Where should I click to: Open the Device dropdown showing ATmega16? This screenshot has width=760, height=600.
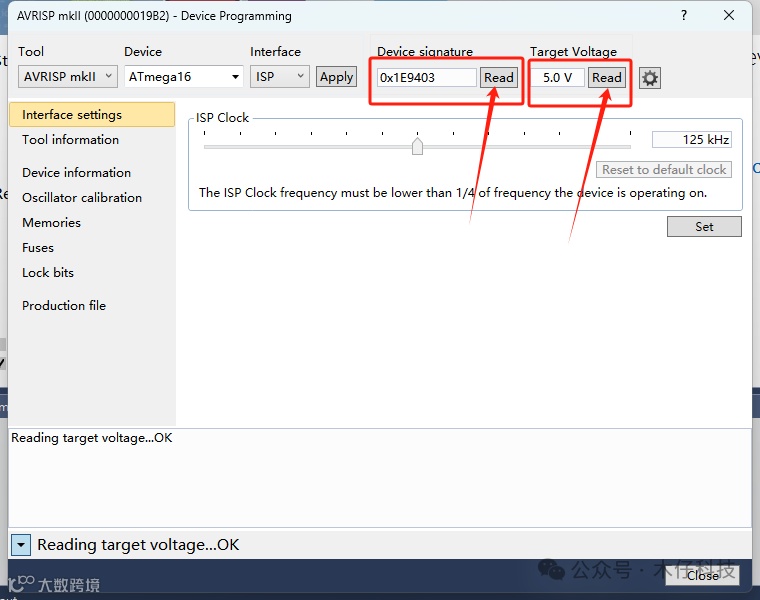(x=184, y=77)
